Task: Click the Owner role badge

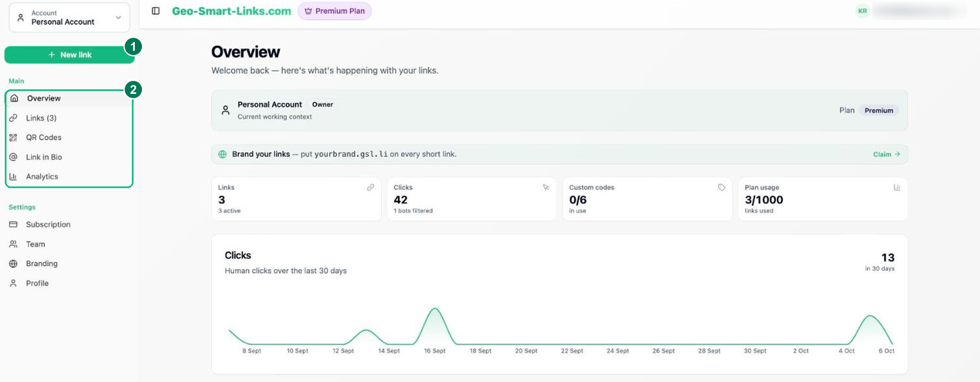Action: coord(323,104)
